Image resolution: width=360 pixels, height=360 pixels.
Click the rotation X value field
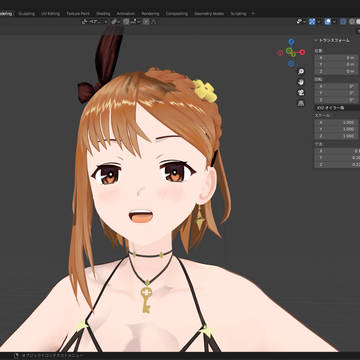click(x=337, y=86)
